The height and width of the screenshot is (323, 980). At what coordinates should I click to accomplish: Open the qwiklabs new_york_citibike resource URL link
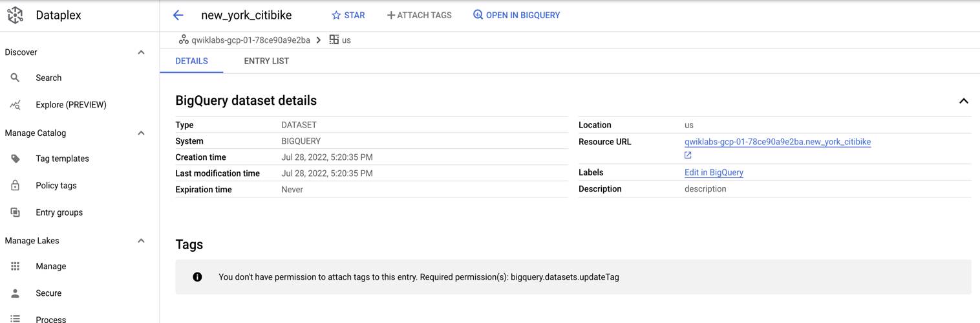[x=777, y=142]
